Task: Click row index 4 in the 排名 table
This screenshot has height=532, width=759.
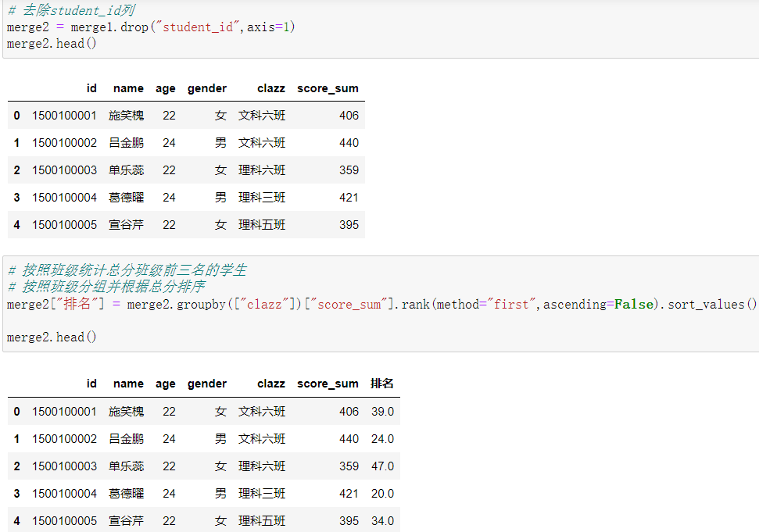Action: click(17, 521)
